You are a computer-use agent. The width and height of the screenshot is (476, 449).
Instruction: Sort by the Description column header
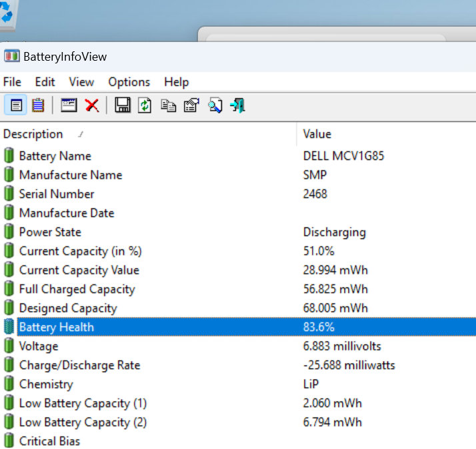point(148,134)
